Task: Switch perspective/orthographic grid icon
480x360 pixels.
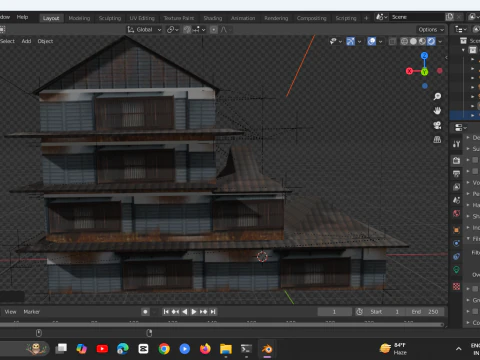Action: coord(437,139)
